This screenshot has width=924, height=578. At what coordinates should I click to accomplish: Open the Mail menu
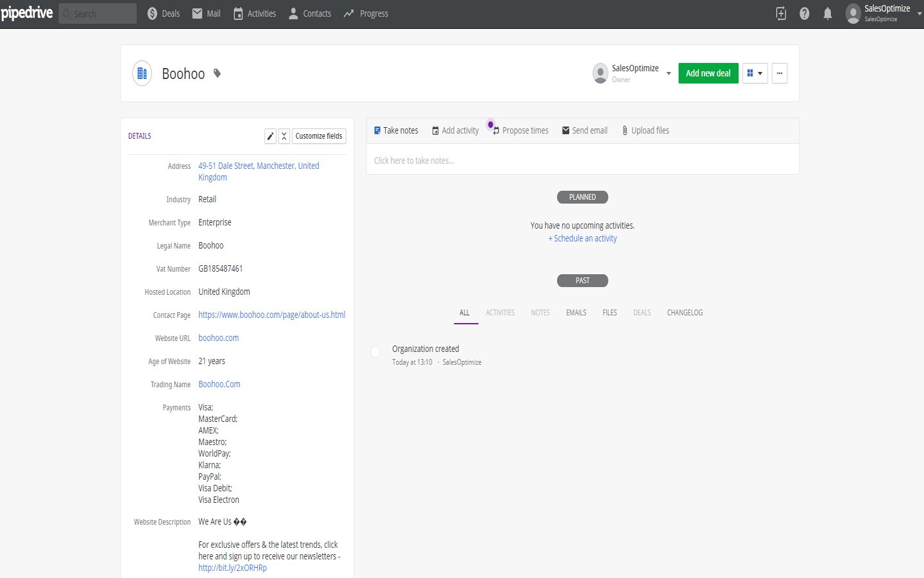(x=206, y=13)
